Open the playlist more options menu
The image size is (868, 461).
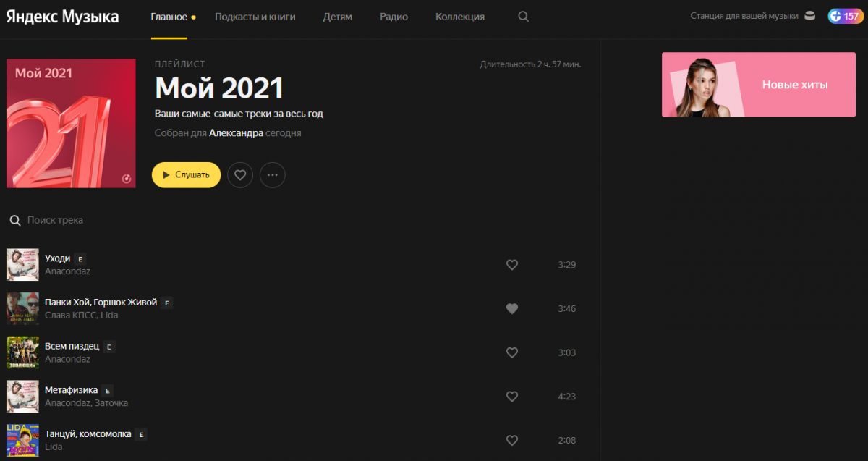(x=273, y=175)
